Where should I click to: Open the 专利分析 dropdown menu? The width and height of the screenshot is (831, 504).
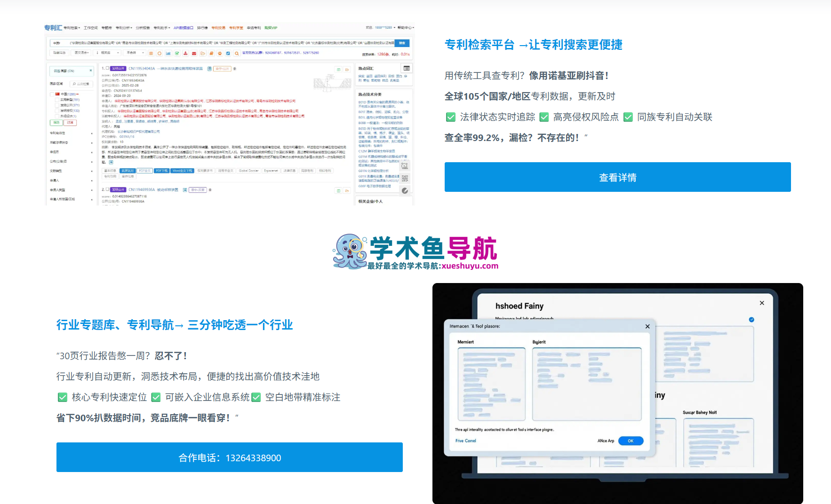pos(124,28)
